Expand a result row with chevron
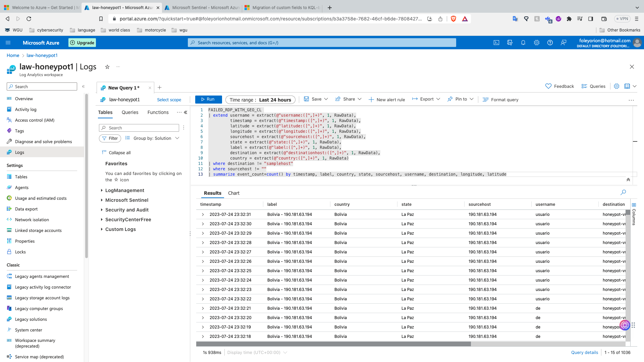Screen dimensions: 644x362 (203, 215)
